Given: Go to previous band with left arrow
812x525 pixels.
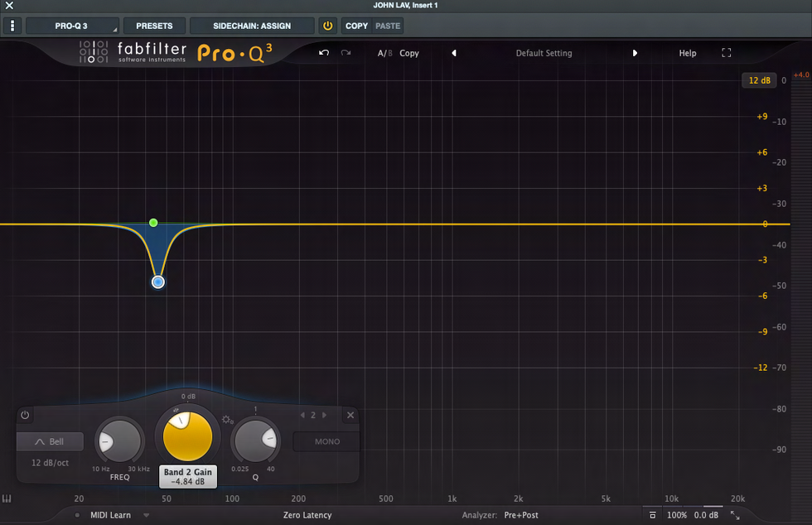Looking at the screenshot, I should (302, 415).
